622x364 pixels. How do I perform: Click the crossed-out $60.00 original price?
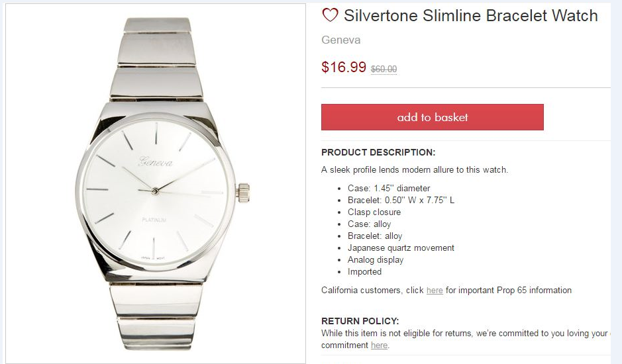[384, 69]
